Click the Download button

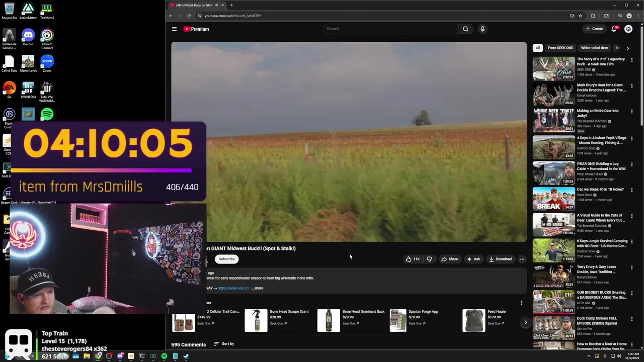(x=500, y=259)
